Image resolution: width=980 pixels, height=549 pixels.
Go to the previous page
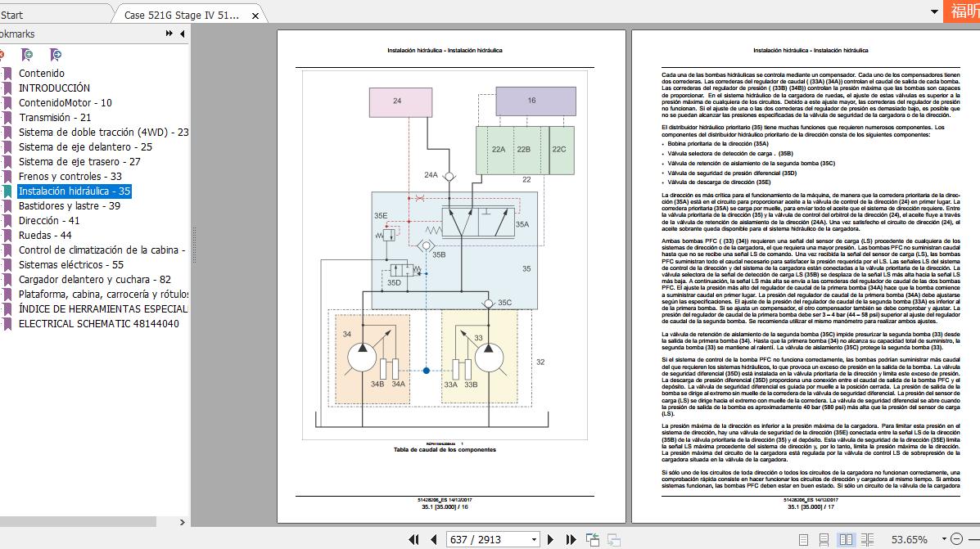tap(433, 539)
